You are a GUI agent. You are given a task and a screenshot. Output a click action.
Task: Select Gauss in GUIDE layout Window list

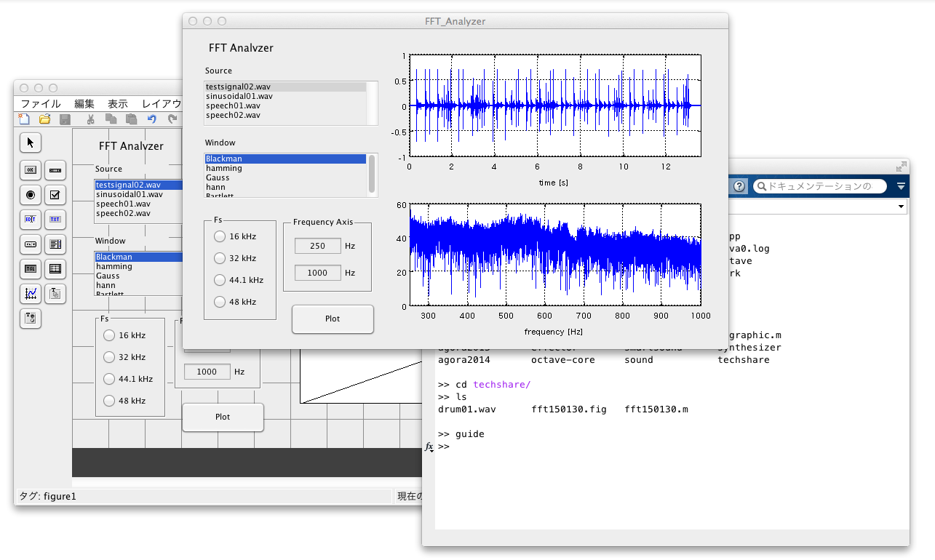(138, 276)
